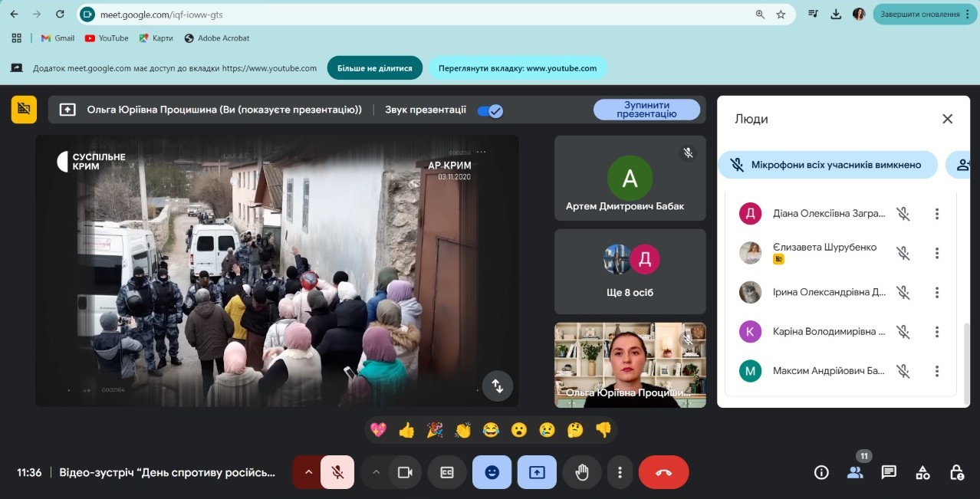Show meeting details via info icon
Image resolution: width=980 pixels, height=499 pixels.
[821, 472]
